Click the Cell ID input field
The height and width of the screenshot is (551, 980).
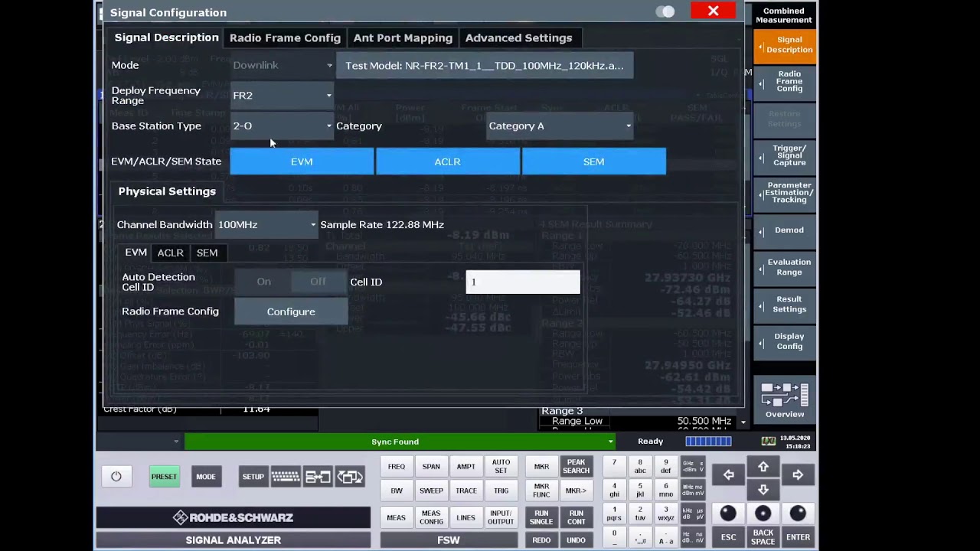click(x=523, y=282)
